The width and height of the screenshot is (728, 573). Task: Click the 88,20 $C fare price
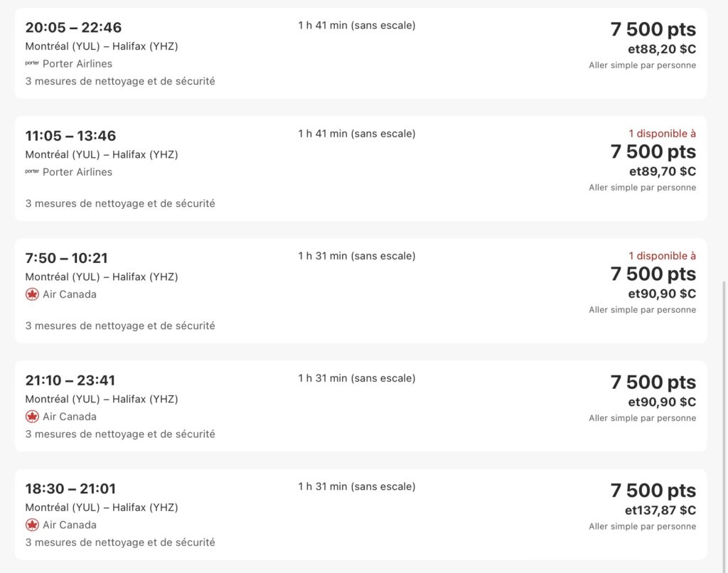click(661, 49)
